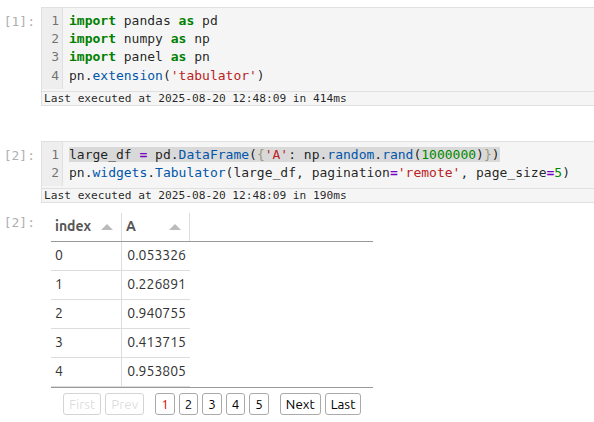Click execution time text showing 414ms
The height and width of the screenshot is (422, 594).
195,98
